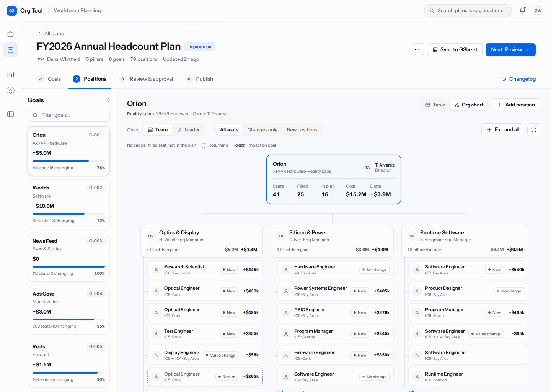Focus the Search plans, orgs, positions field

[x=468, y=11]
